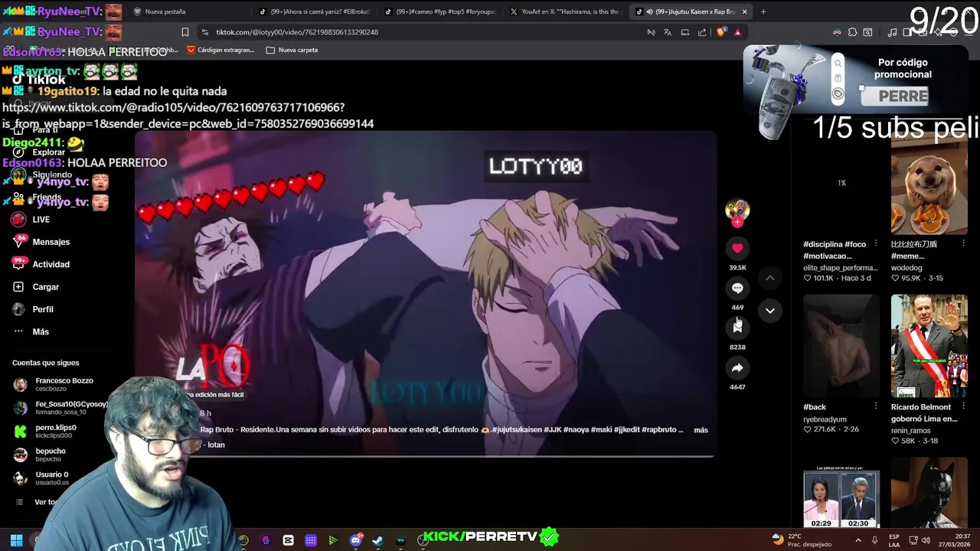Open Discord from taskbar

pos(355,540)
